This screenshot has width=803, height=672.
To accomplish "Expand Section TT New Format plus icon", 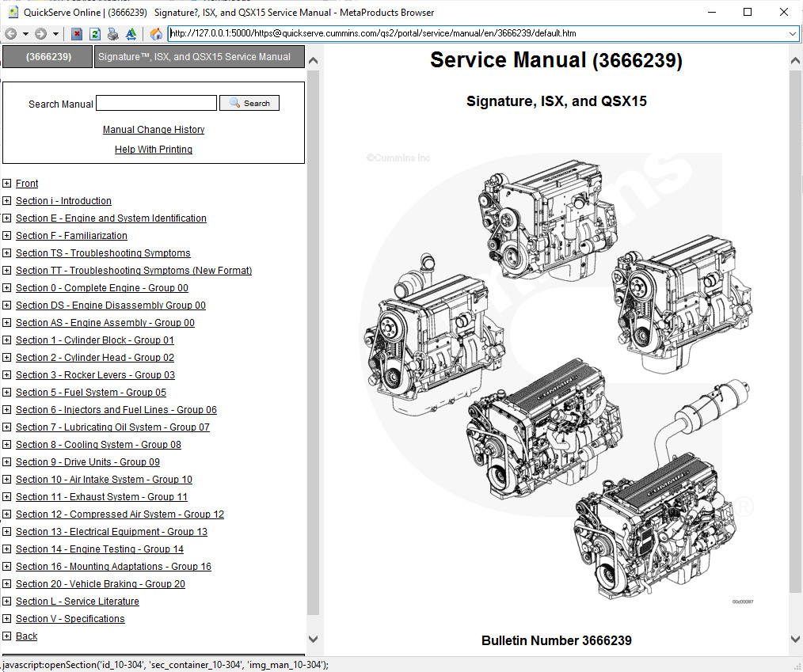I will 6,270.
